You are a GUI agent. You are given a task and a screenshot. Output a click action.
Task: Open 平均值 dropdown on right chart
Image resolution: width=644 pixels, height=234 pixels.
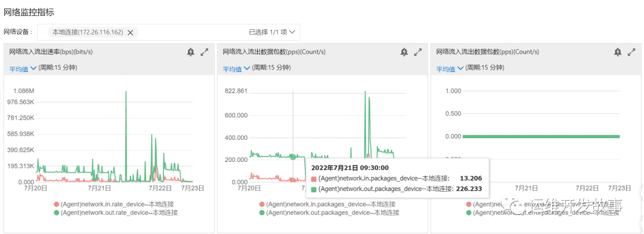point(450,69)
